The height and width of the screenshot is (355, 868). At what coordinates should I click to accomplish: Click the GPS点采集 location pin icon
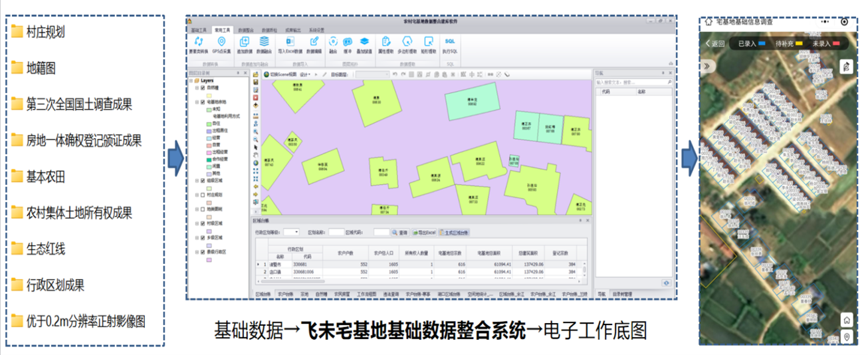point(221,41)
